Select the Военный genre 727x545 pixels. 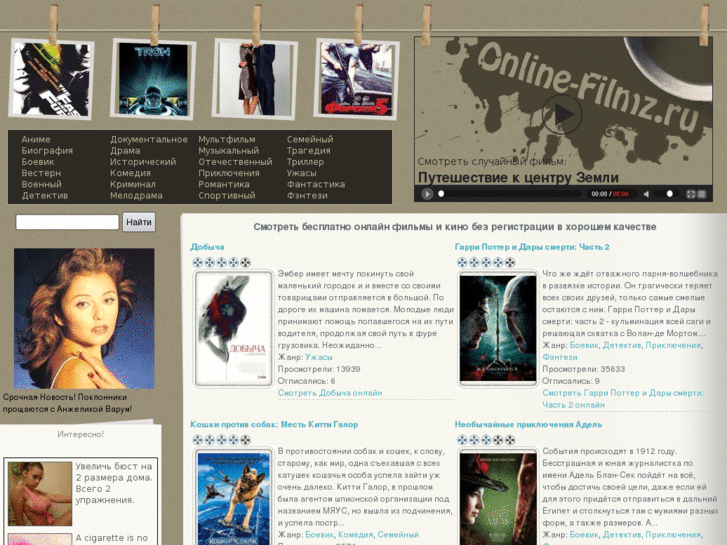41,184
